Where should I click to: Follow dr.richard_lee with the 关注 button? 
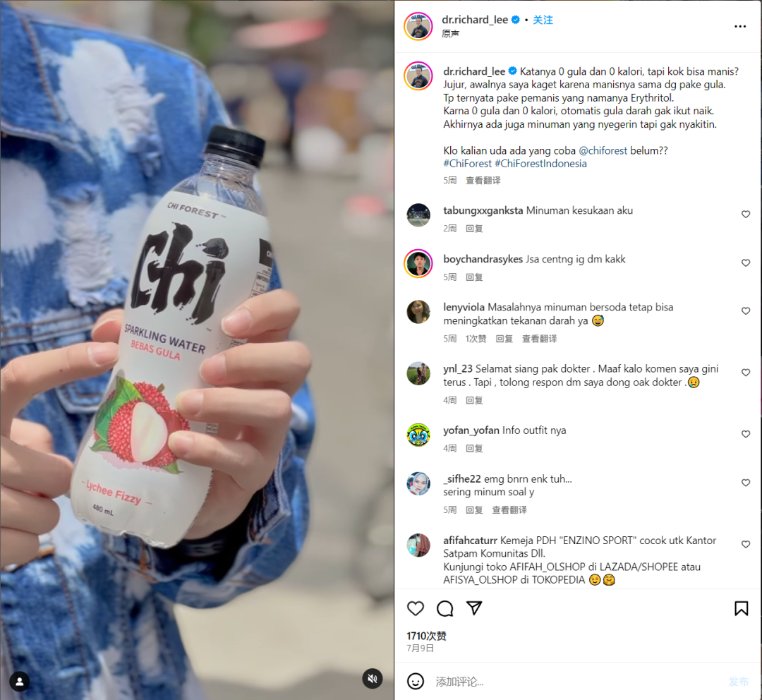click(x=543, y=20)
